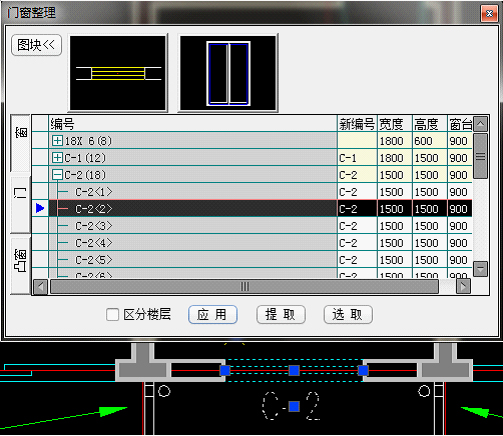503x436 pixels.
Task: Click the vertical scrollbar down arrow
Action: 480,269
